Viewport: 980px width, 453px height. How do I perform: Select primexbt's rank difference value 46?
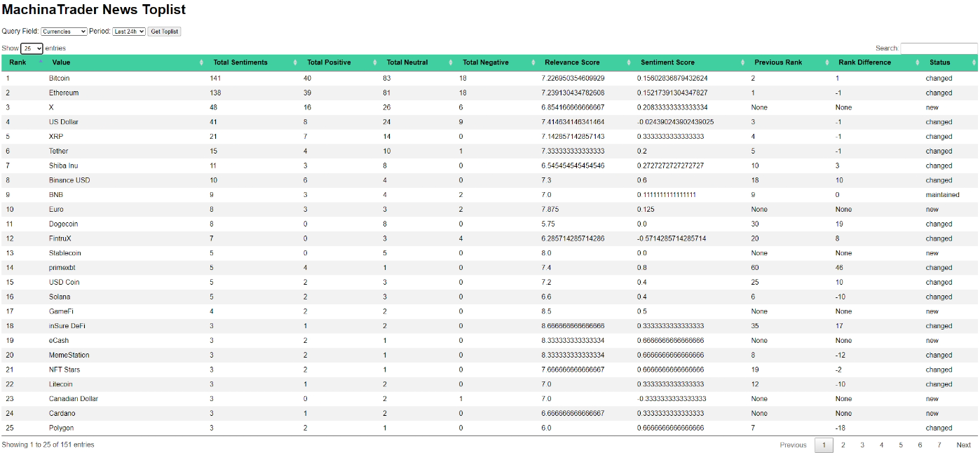click(839, 268)
